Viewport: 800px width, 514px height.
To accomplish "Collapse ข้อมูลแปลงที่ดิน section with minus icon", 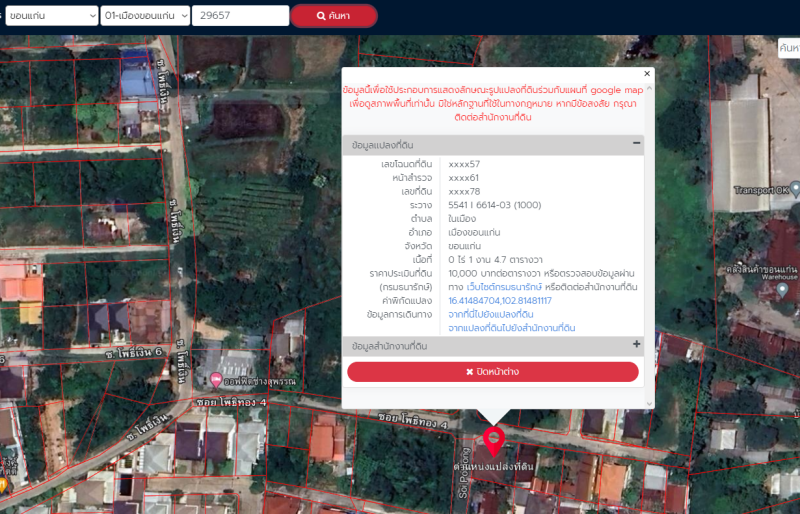I will coord(637,144).
